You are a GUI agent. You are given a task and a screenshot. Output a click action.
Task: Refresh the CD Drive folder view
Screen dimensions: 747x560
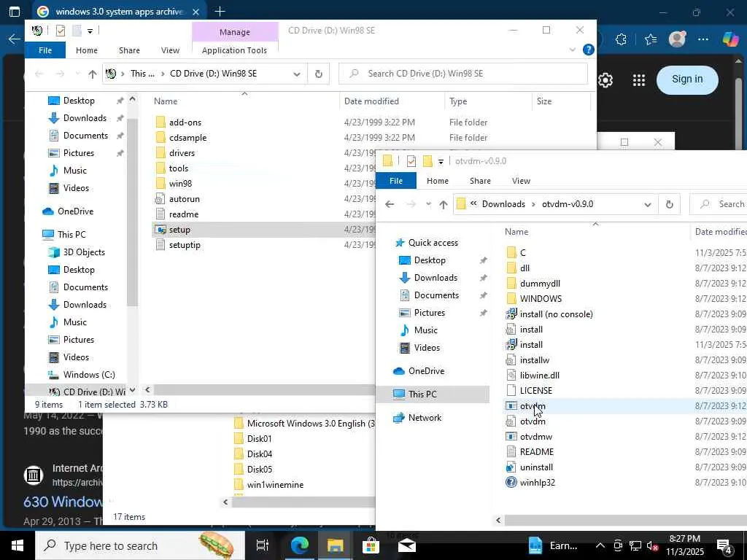click(x=318, y=74)
